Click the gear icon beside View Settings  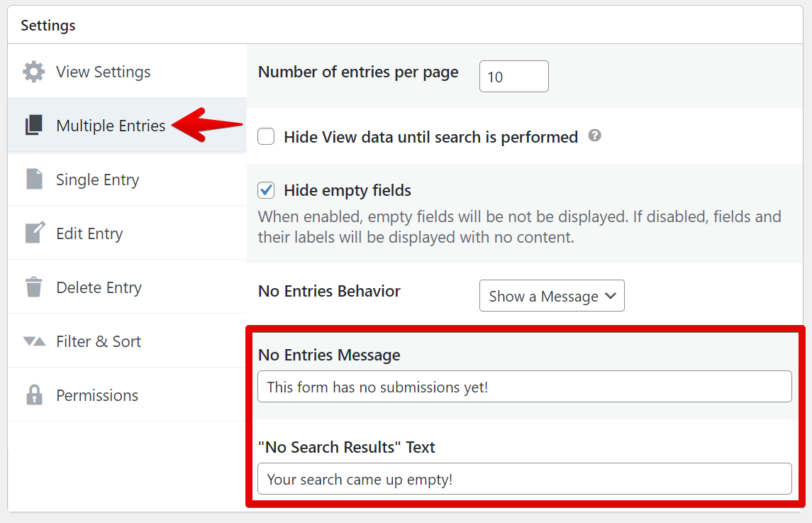[x=33, y=72]
